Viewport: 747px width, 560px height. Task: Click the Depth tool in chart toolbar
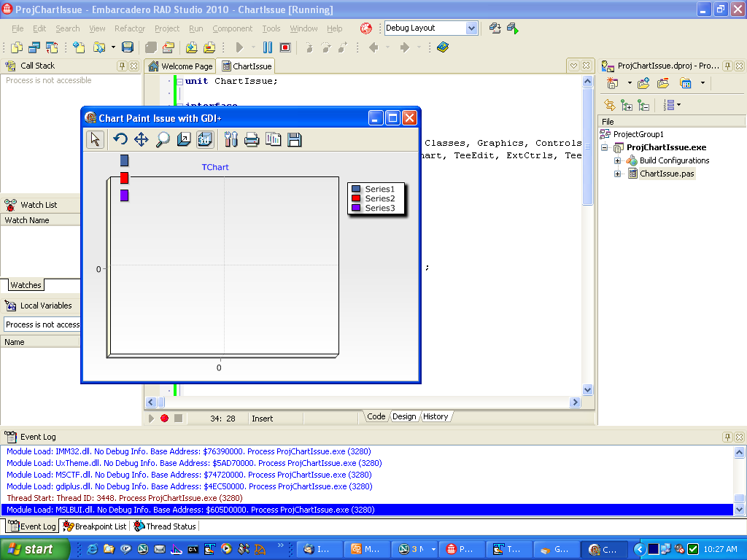[184, 139]
